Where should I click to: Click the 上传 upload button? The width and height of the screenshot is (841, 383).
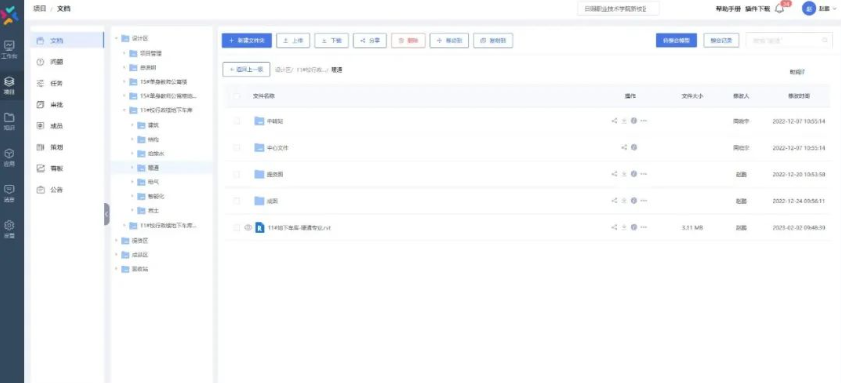293,40
